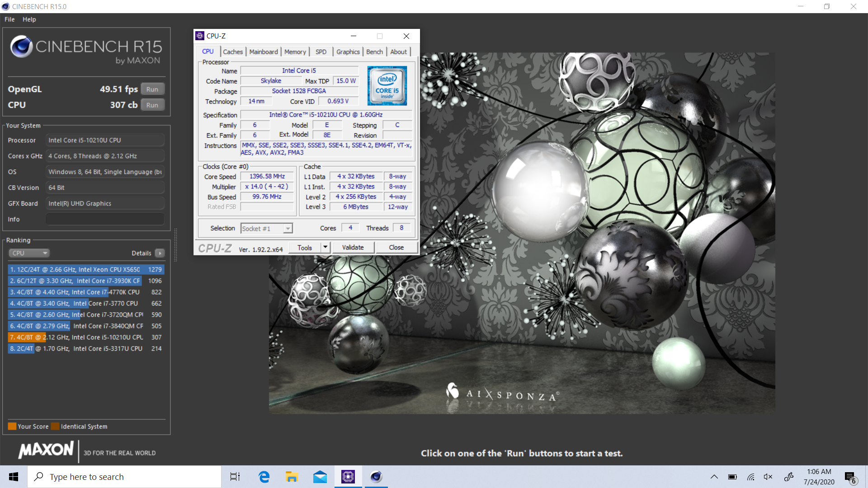Viewport: 868px width, 488px height.
Task: Click the Validate button in CPU-Z
Action: pyautogui.click(x=353, y=248)
